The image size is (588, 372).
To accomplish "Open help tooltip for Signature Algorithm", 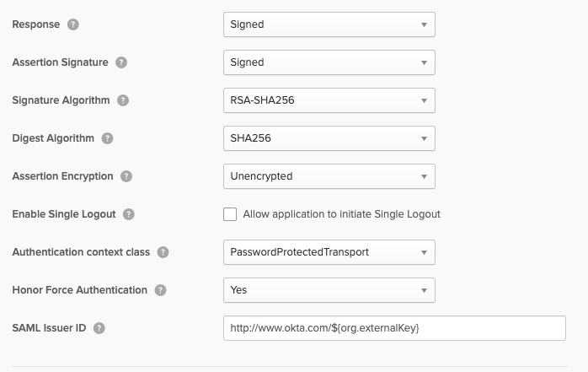I will click(124, 100).
